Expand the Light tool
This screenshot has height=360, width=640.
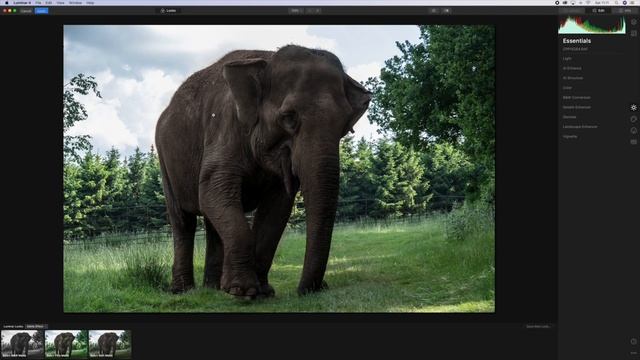click(x=567, y=58)
